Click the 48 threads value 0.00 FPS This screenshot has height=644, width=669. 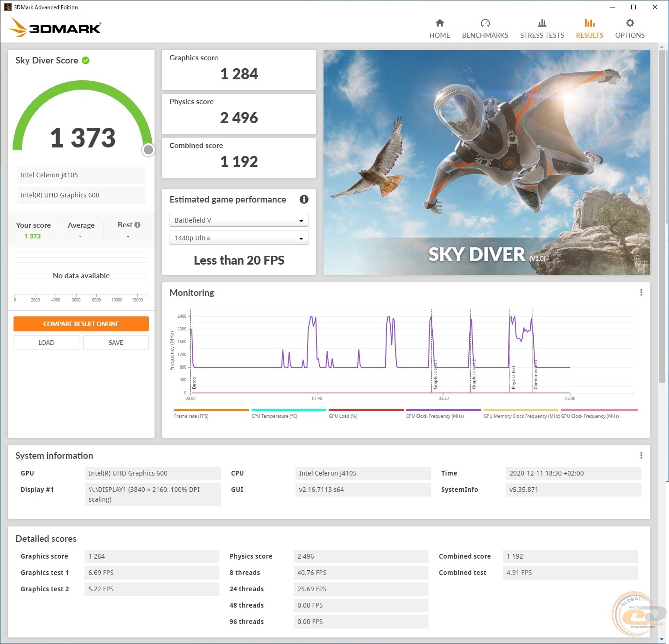pyautogui.click(x=361, y=605)
